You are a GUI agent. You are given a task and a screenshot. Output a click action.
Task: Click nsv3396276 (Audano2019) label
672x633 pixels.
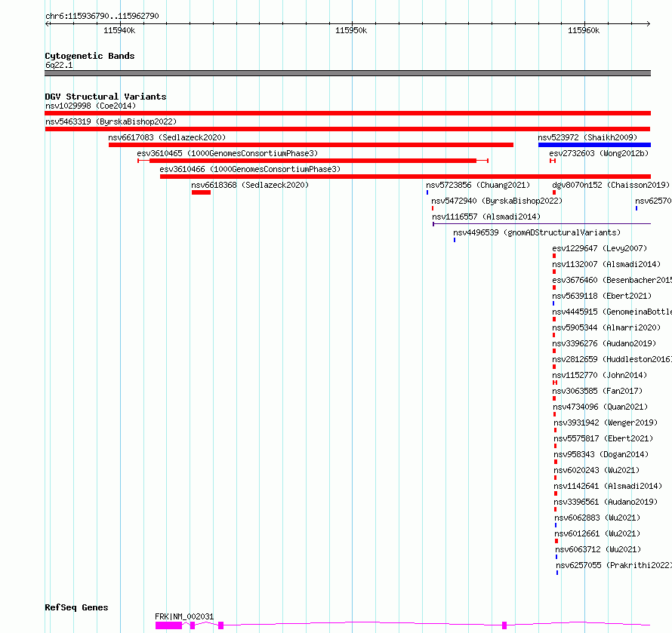604,343
